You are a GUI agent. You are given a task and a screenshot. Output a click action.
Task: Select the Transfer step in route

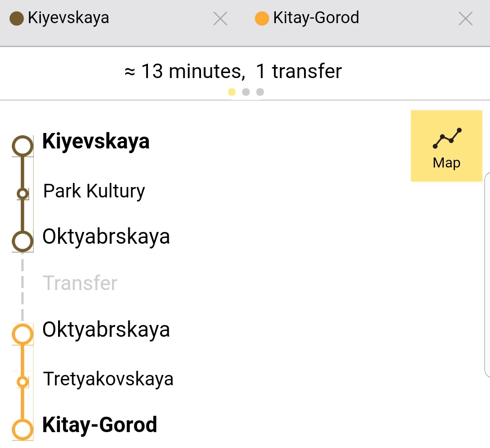80,283
